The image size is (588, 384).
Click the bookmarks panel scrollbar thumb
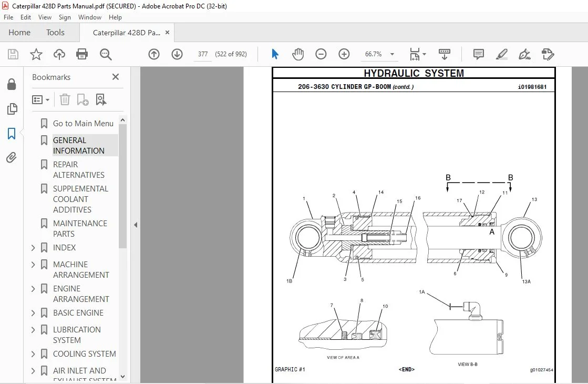click(122, 187)
